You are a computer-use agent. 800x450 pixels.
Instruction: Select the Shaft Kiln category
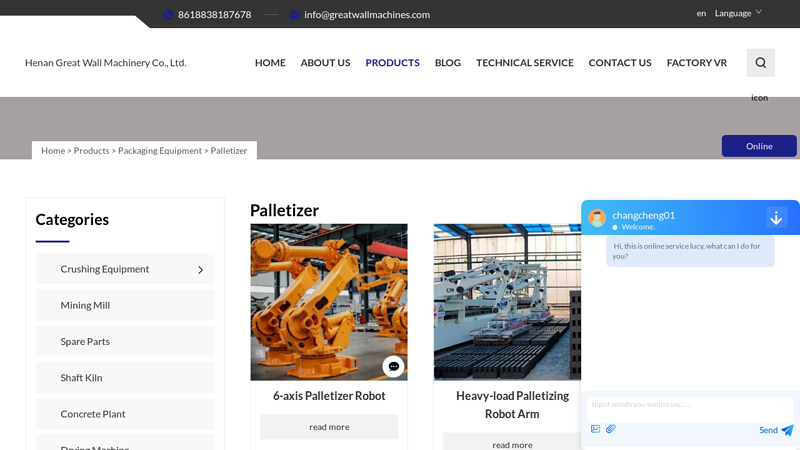click(125, 378)
